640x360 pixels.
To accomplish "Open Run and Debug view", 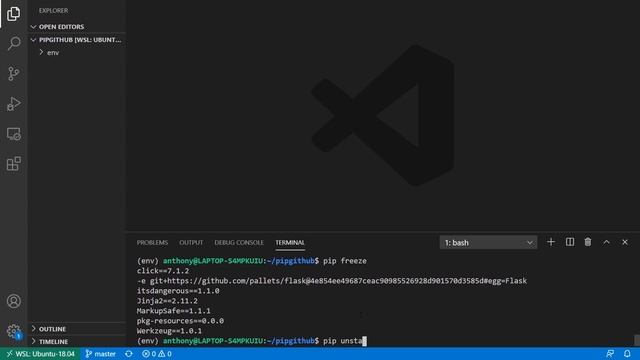I will click(13, 104).
